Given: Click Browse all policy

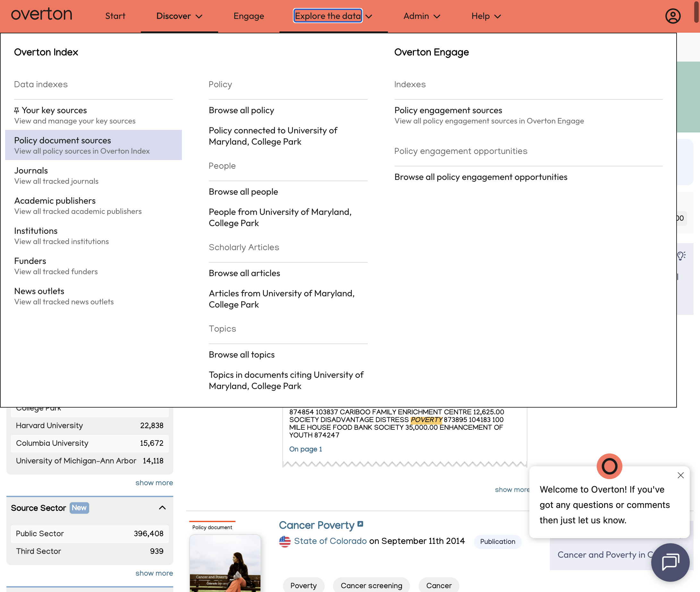Looking at the screenshot, I should tap(241, 110).
